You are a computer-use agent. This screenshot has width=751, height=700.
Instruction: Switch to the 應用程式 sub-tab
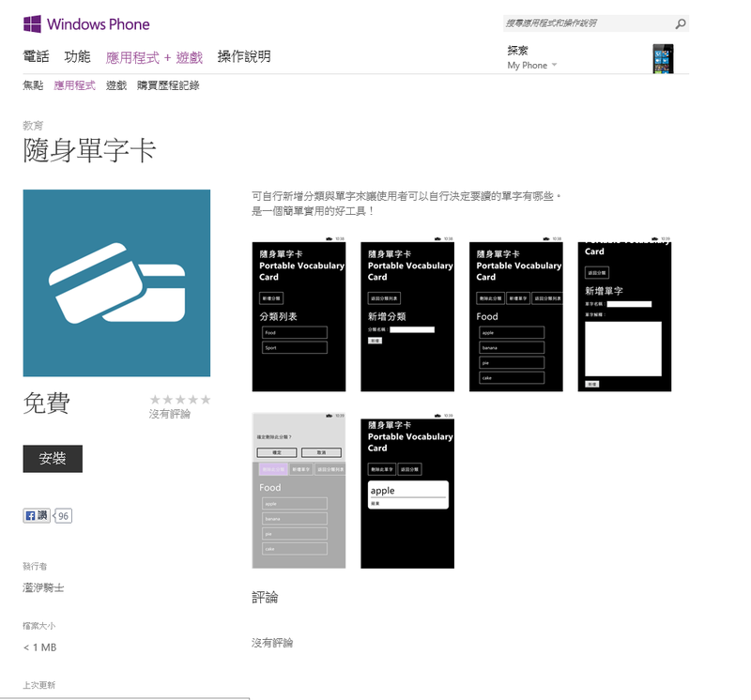click(74, 85)
